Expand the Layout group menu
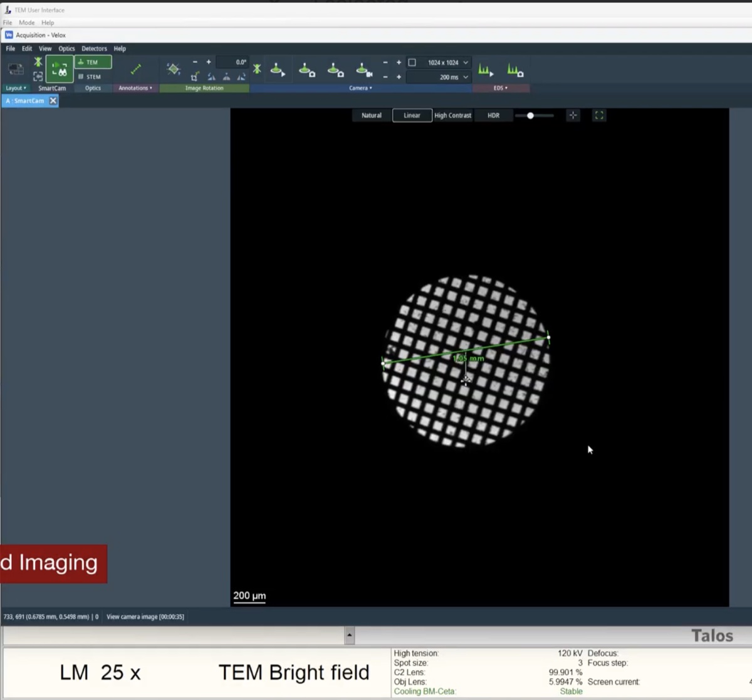This screenshot has width=752, height=700. point(16,88)
